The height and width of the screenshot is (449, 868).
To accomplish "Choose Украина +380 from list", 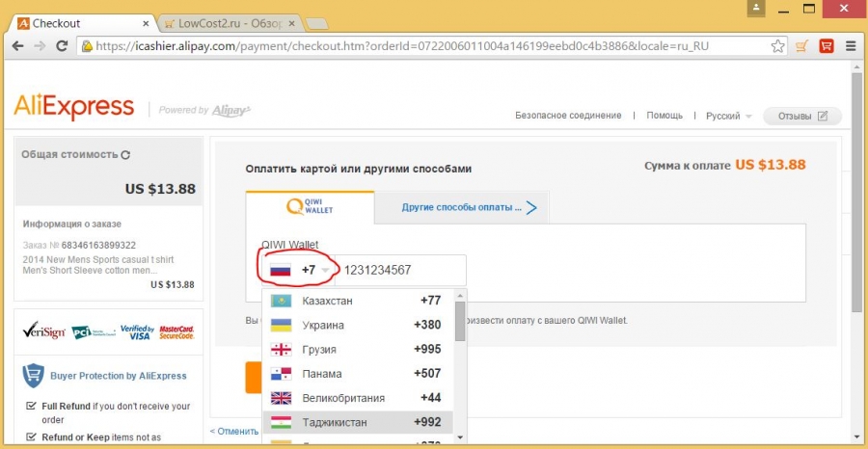I will pos(358,325).
